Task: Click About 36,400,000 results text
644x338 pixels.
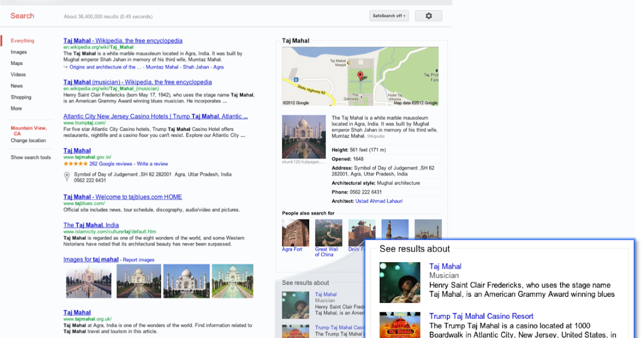Action: click(108, 17)
